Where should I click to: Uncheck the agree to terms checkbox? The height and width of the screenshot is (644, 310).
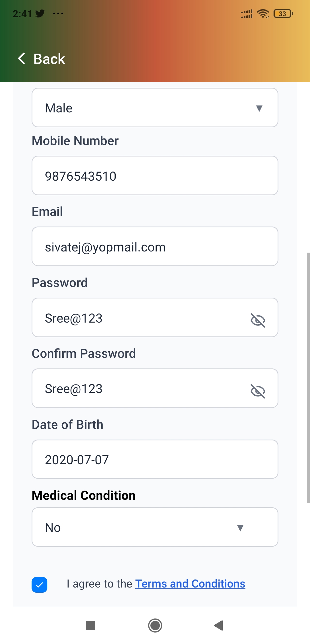40,585
